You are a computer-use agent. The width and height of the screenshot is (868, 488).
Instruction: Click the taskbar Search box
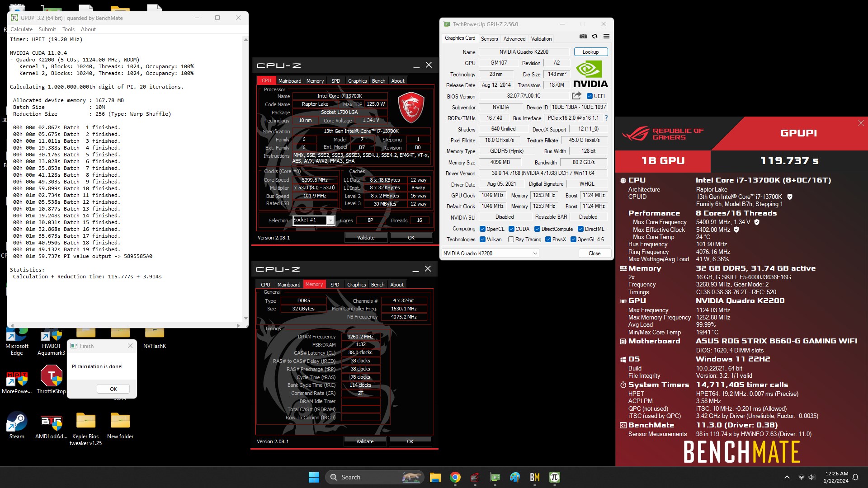pos(374,477)
